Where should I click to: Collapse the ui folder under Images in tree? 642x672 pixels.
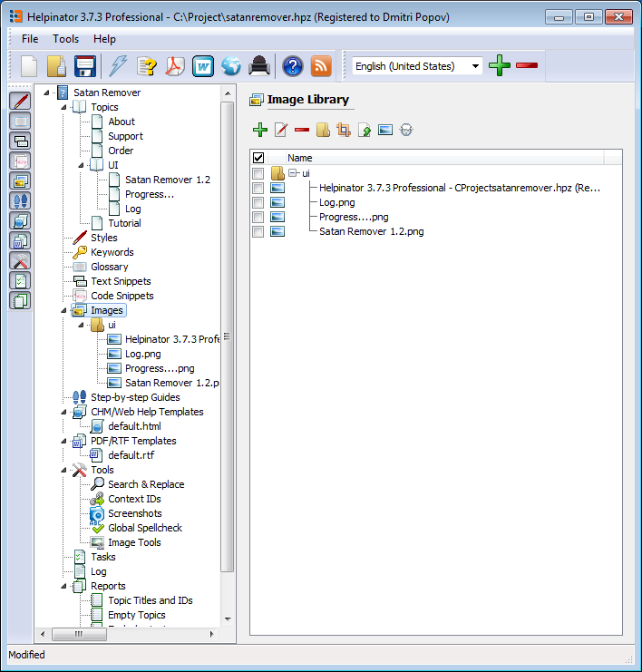[81, 325]
